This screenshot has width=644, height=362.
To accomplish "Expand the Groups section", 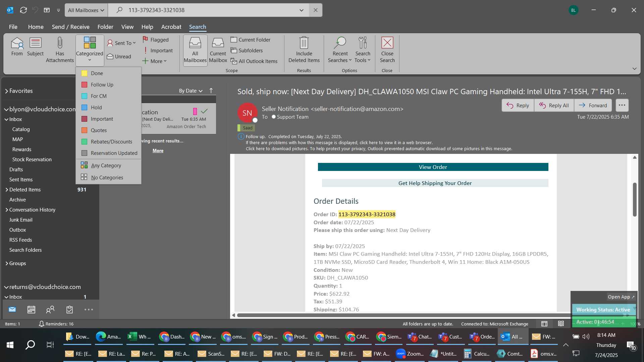I will click(7, 263).
